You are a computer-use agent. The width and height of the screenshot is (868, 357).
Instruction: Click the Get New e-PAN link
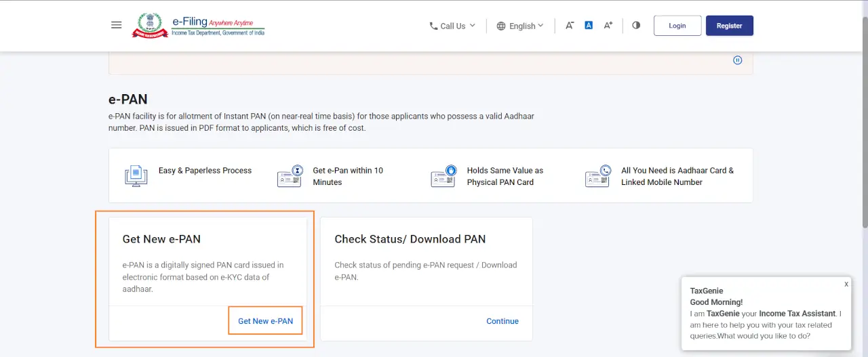pos(266,321)
